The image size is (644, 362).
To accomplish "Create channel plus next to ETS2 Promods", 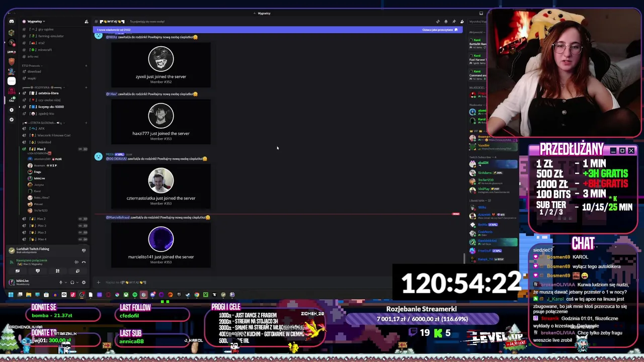I will pyautogui.click(x=86, y=66).
